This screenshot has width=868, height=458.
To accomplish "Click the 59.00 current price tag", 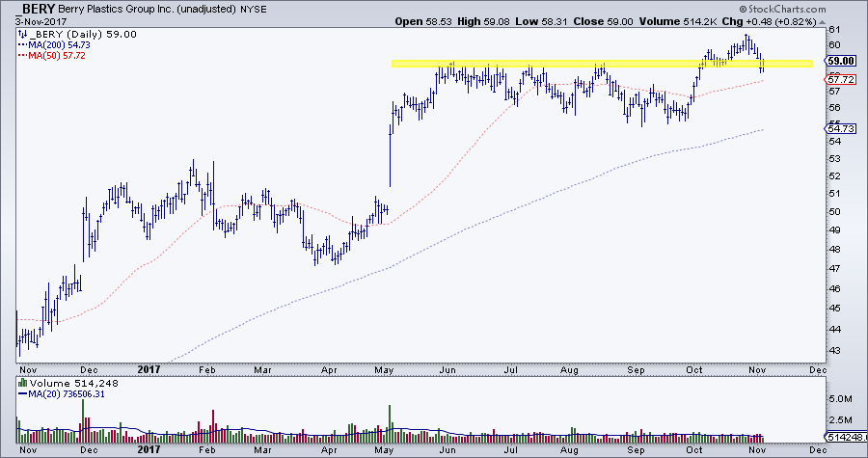I will coord(842,60).
